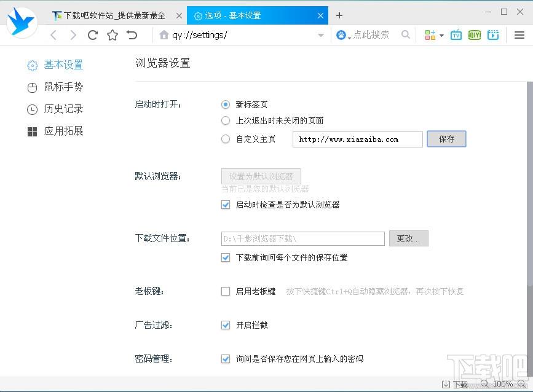Enable the 启用老板键 checkbox
Viewport: 533px width, 392px height.
click(226, 291)
